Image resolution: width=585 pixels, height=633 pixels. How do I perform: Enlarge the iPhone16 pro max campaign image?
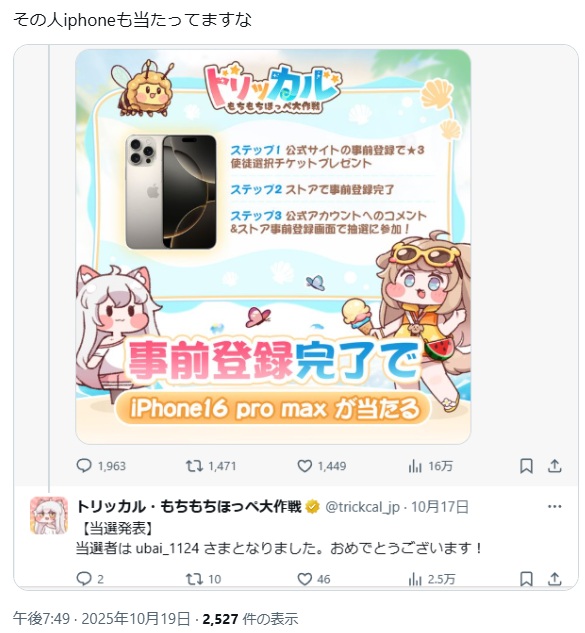(x=273, y=247)
